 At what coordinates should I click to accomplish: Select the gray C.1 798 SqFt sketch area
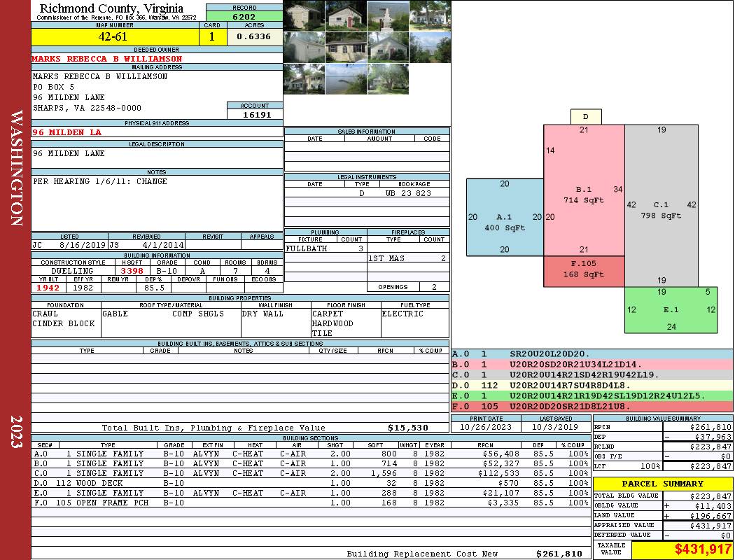coord(661,205)
